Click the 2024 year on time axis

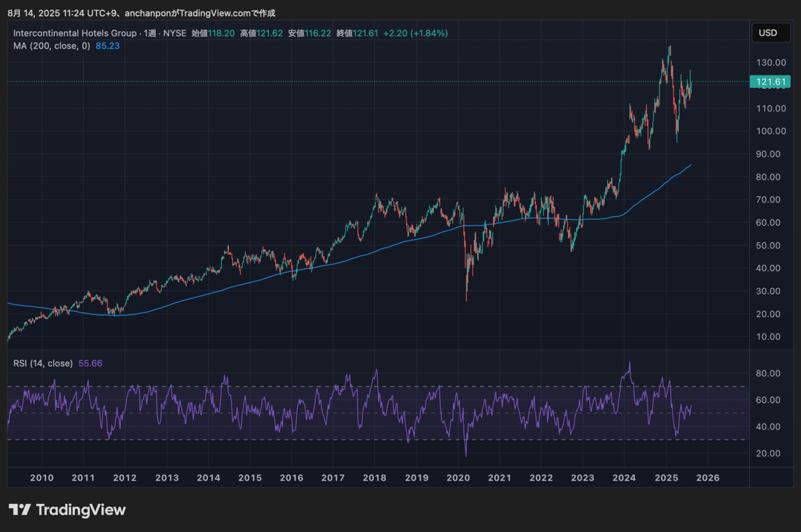click(624, 478)
